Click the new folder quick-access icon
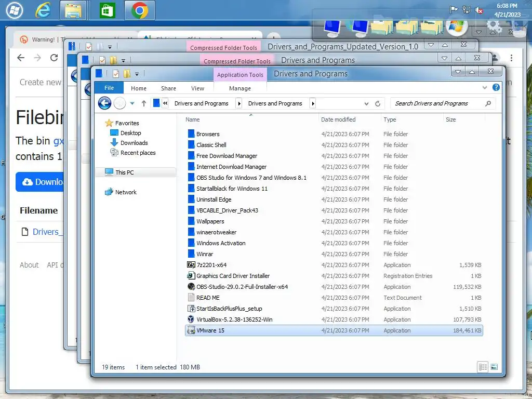This screenshot has width=532, height=399. click(127, 73)
